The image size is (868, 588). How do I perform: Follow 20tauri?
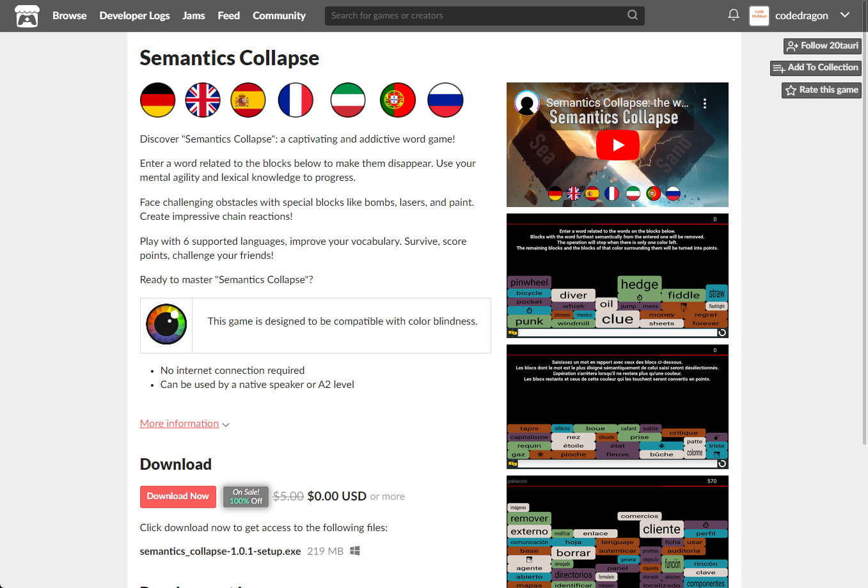tap(823, 46)
